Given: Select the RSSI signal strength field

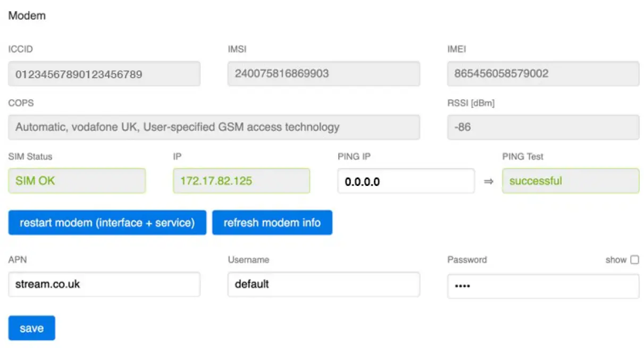Looking at the screenshot, I should pos(543,128).
